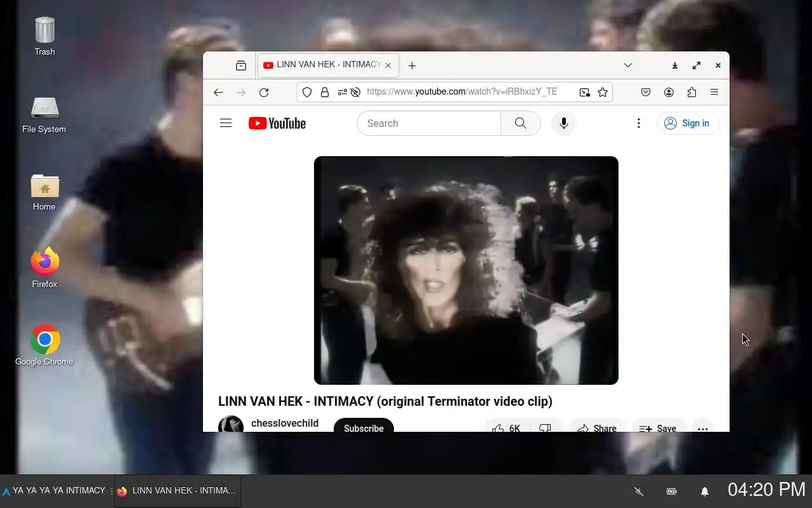
Task: Click the video title text
Action: point(385,401)
